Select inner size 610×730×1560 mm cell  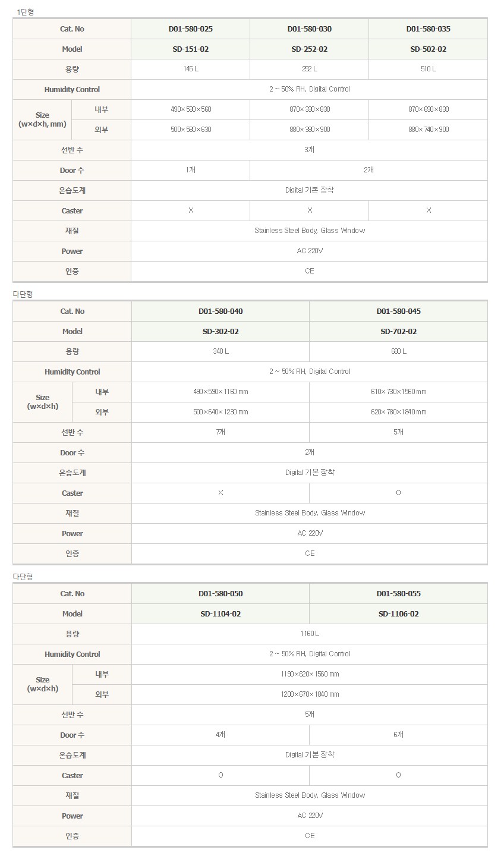(x=398, y=392)
